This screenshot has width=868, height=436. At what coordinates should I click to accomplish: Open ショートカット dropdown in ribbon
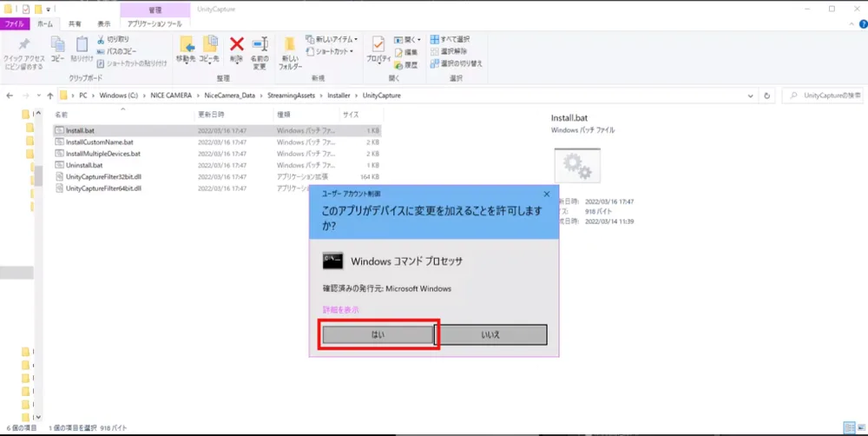click(329, 51)
